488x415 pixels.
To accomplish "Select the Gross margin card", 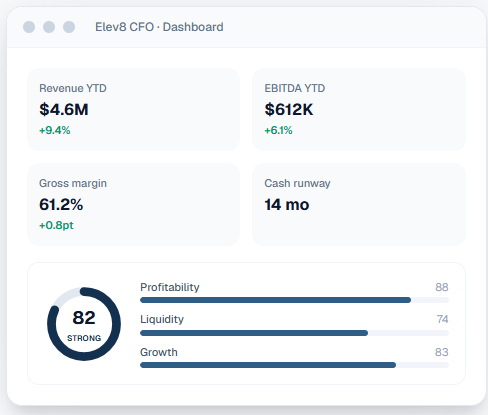I will click(x=133, y=204).
